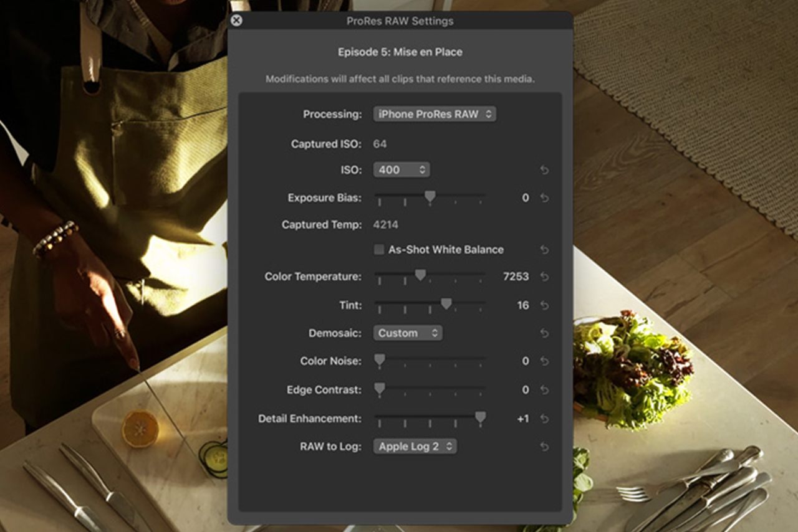
Task: Reset Detail Enhancement to its default
Action: (x=544, y=419)
